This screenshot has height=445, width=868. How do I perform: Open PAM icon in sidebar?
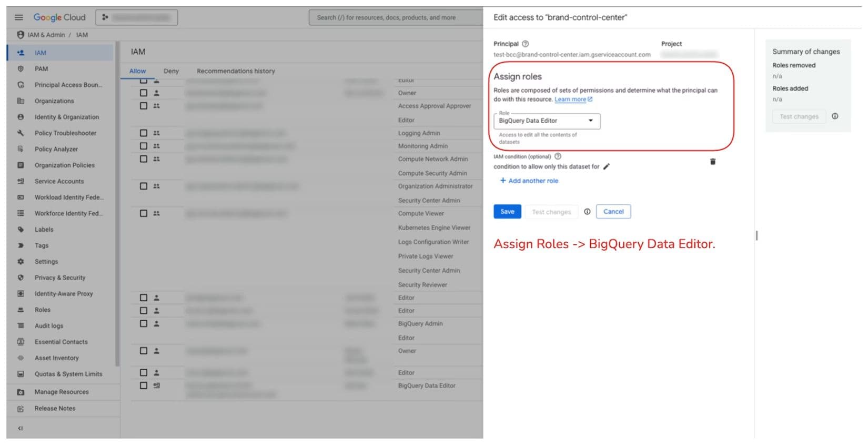21,68
